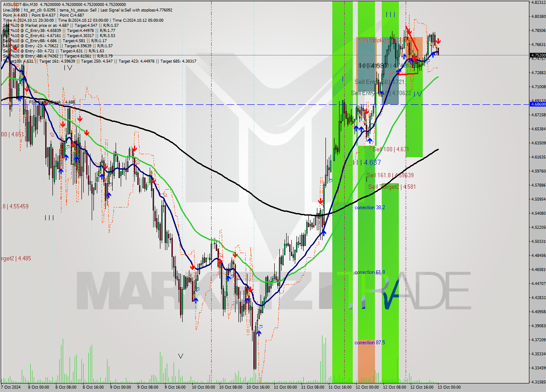The image size is (546, 392).
Task: Click the 'Sell 100 | 4.631' label
Action: (x=390, y=149)
